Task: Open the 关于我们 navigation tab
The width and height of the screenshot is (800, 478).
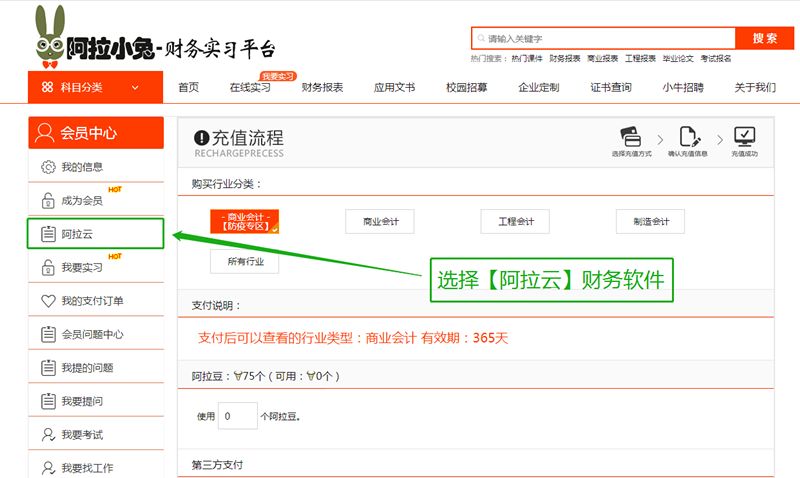Action: [755, 87]
